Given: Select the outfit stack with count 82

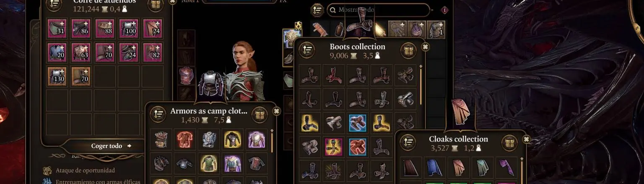Looking at the screenshot, I should click(153, 52).
